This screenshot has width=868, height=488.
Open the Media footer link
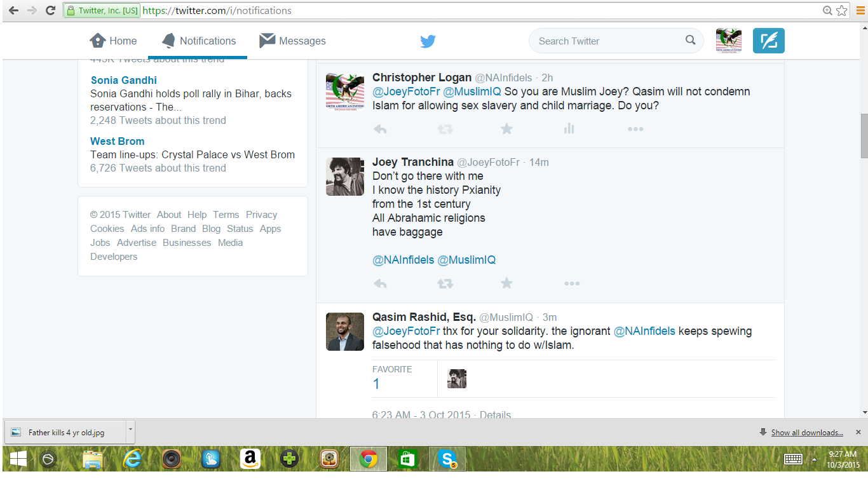231,243
